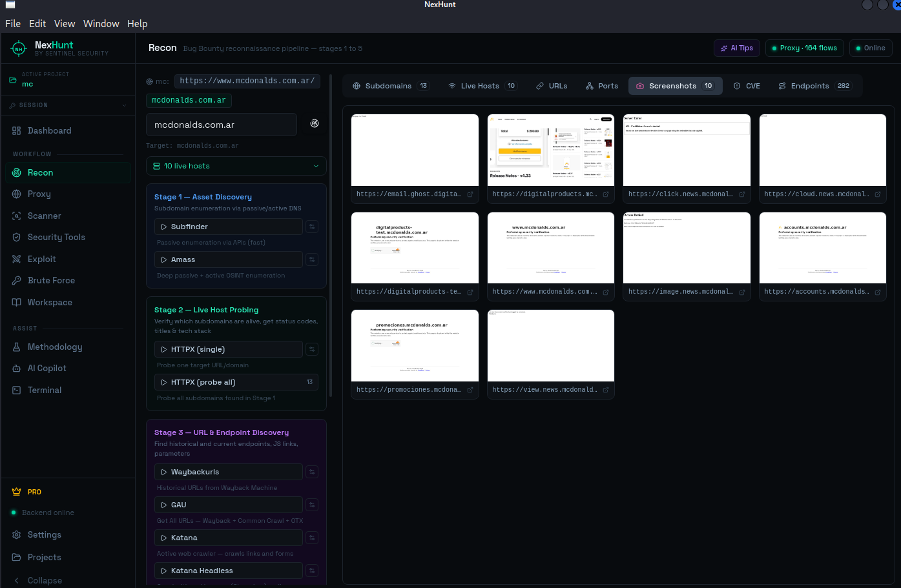Open GAU options sliders icon

312,505
